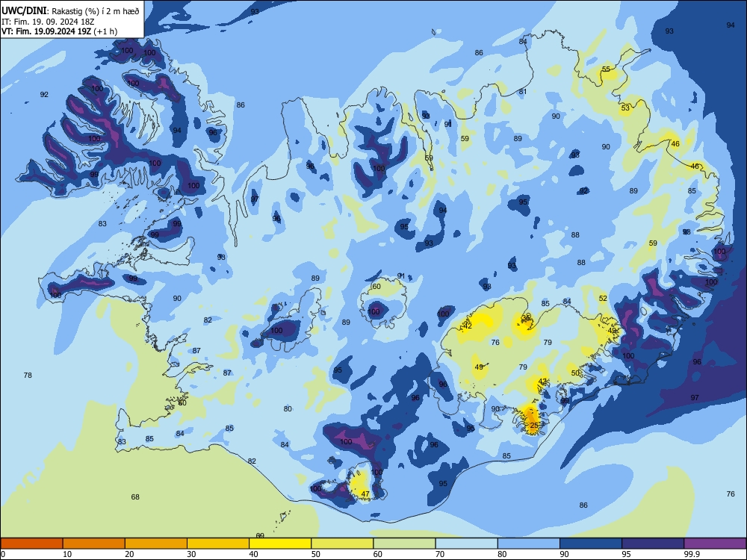Click the map humidity value 55

pyautogui.click(x=606, y=69)
